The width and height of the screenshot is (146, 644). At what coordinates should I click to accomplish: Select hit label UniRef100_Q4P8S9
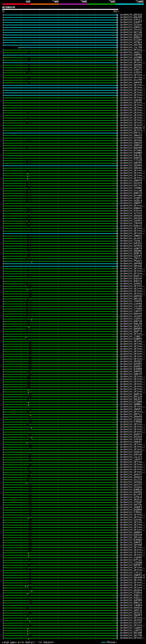tap(131, 83)
